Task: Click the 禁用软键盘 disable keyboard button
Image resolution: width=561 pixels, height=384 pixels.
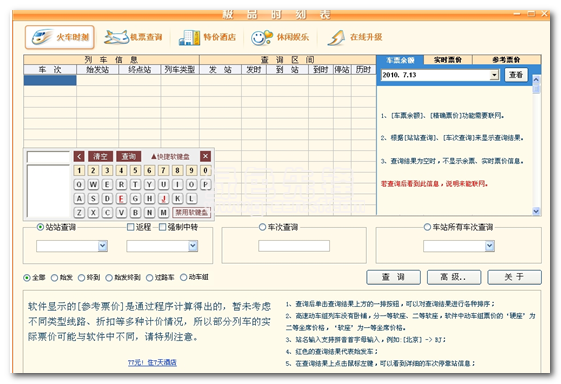Action: pyautogui.click(x=191, y=212)
